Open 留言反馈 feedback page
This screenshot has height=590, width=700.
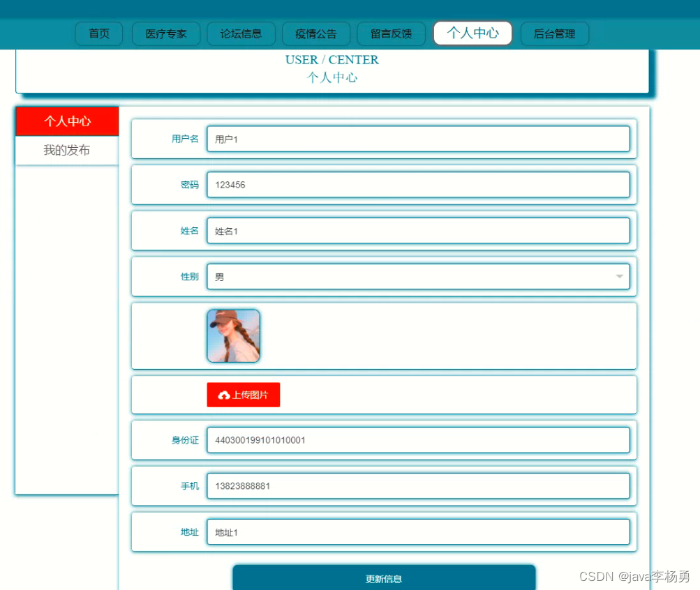pyautogui.click(x=391, y=34)
